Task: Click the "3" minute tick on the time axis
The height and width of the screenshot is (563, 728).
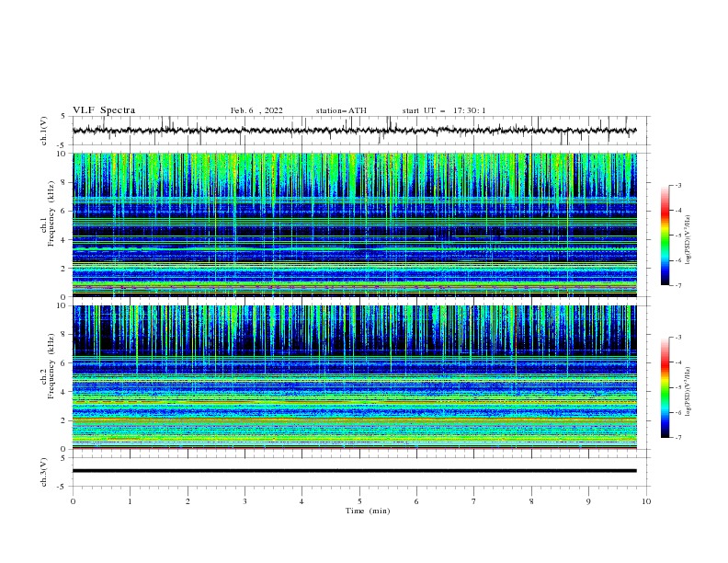Action: click(x=245, y=501)
